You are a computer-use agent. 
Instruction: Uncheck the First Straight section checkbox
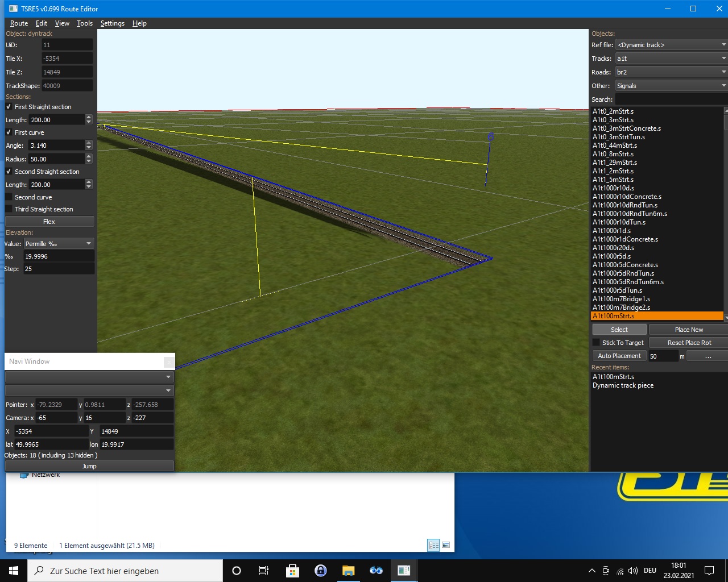9,107
